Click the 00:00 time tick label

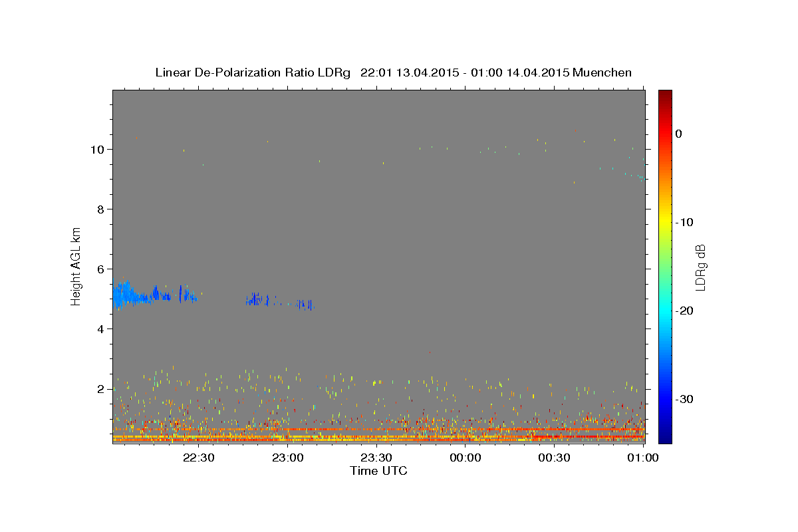[x=465, y=458]
